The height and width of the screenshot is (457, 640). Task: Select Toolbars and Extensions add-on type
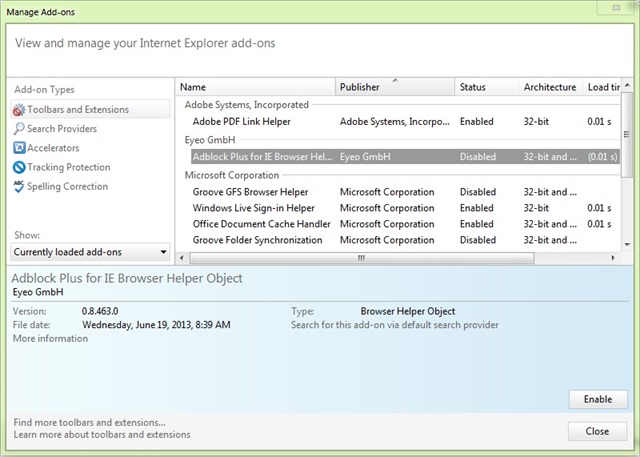click(90, 109)
